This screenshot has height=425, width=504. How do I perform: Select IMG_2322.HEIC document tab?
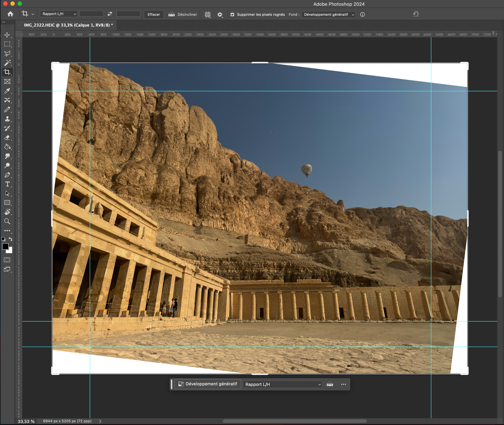point(69,25)
